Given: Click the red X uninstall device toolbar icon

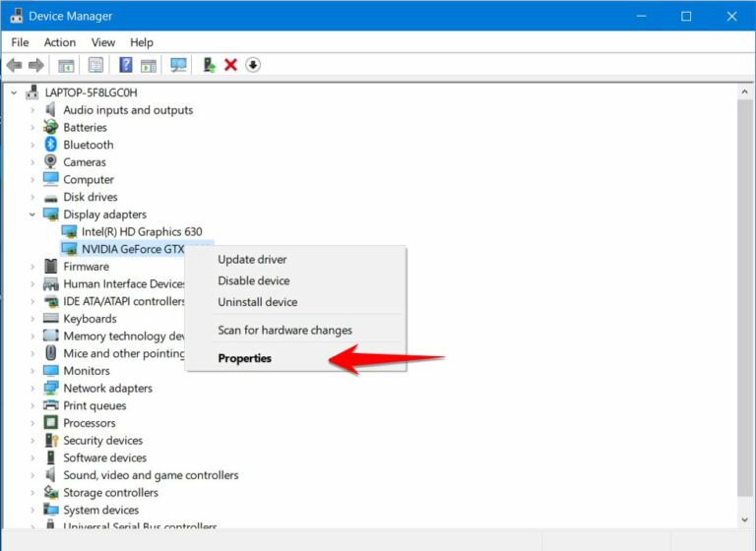Looking at the screenshot, I should [x=230, y=65].
